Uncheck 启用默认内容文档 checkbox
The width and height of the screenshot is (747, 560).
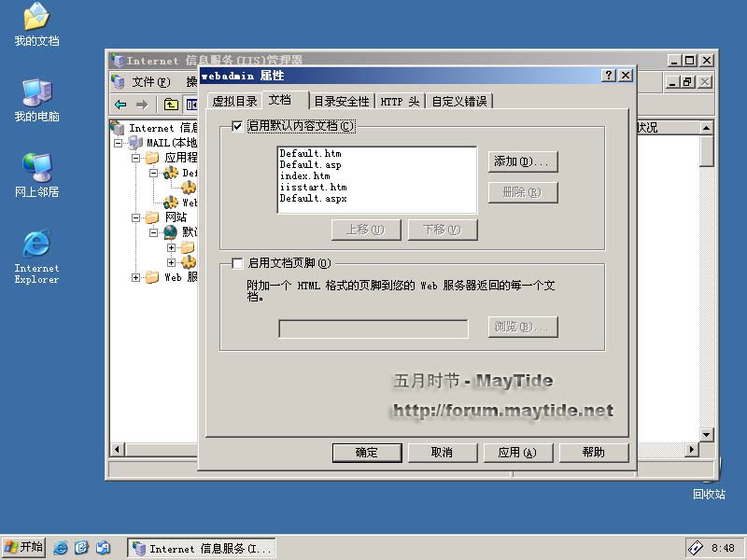(237, 126)
